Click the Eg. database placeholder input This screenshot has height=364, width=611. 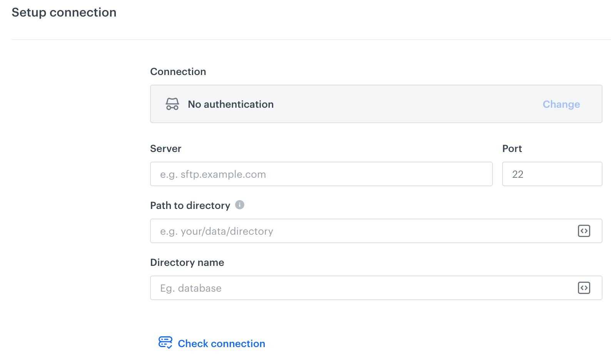pos(346,288)
